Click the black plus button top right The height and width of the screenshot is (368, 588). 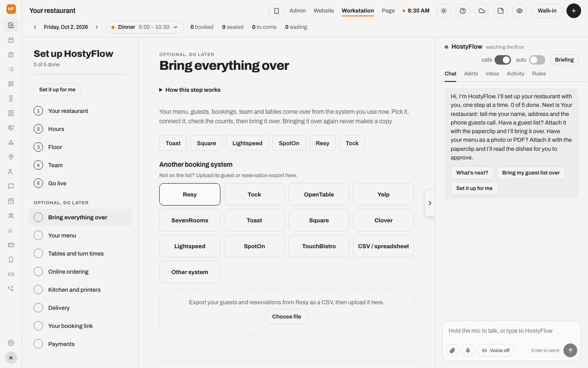pos(573,11)
